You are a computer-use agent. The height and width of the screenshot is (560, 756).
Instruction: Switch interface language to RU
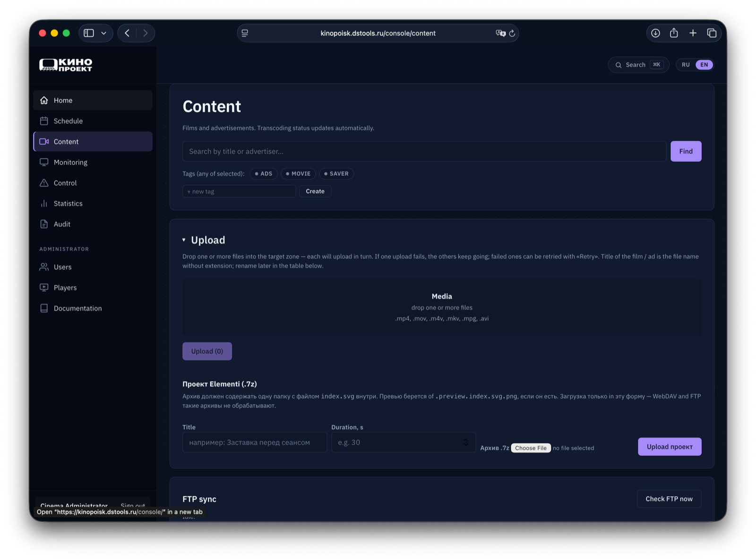(x=686, y=65)
